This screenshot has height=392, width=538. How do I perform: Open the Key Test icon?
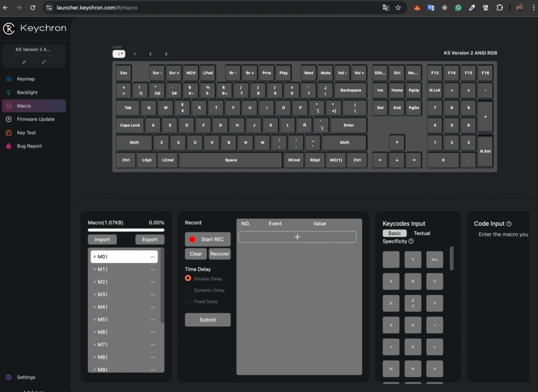click(9, 133)
